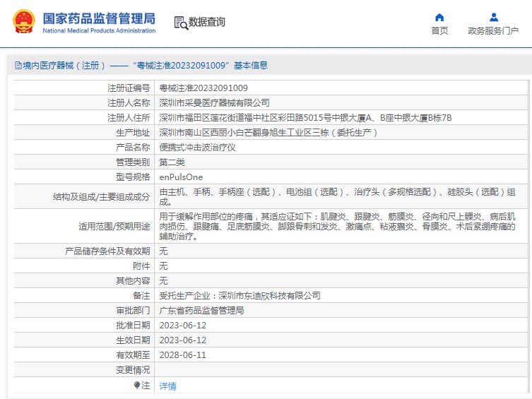Click the 其他内容 row label

[133, 280]
